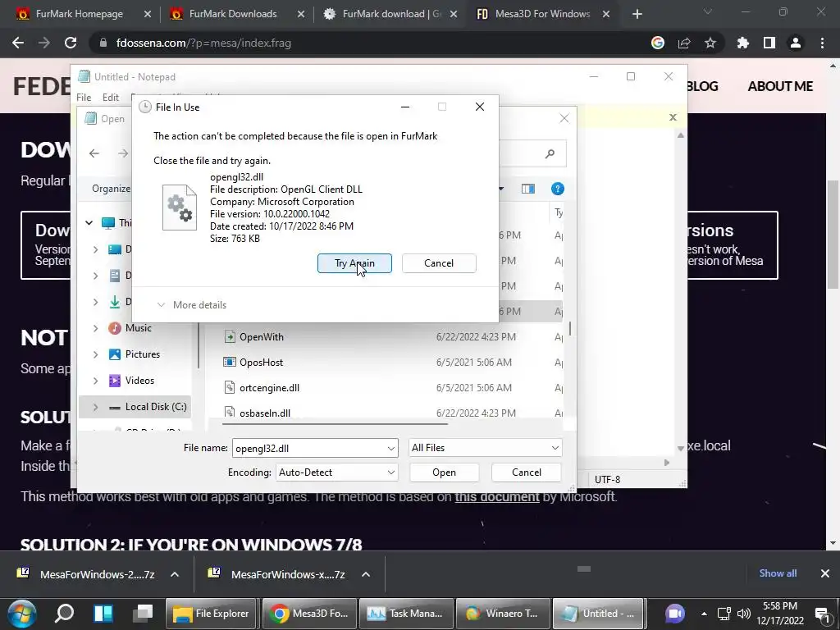840x630 pixels.
Task: Cancel the File In Use dialog
Action: pos(439,263)
